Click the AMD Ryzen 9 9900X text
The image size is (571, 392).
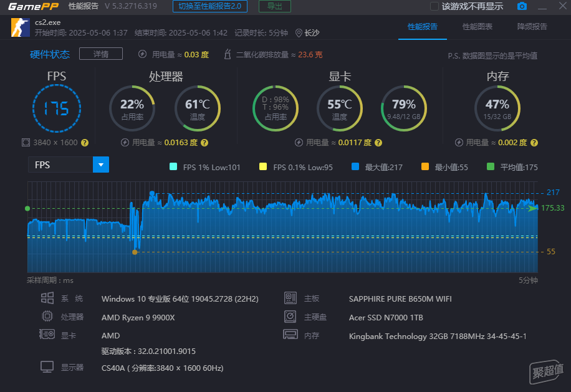(138, 317)
